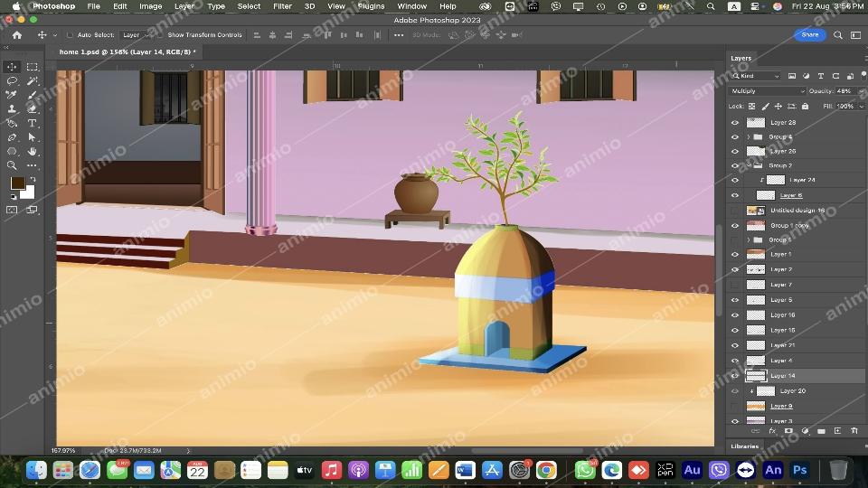Show the hidden Layer 7
Screen dimensions: 868x488
(734, 285)
